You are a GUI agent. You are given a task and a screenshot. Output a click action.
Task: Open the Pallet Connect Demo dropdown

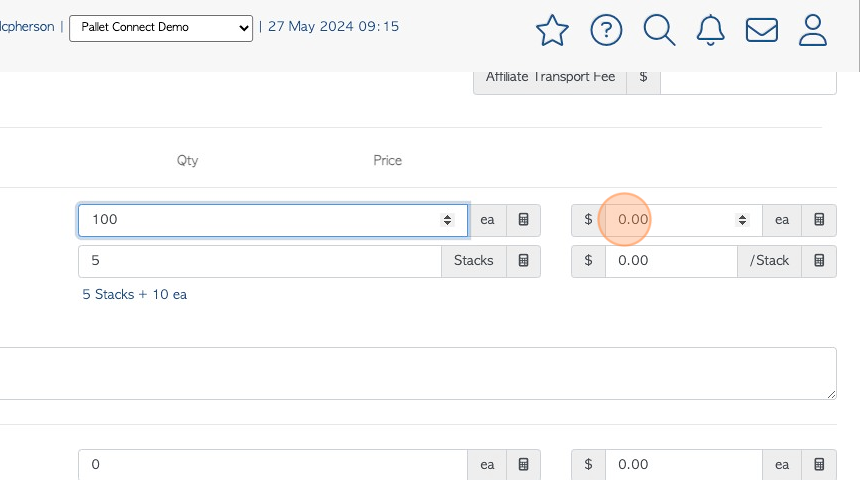tap(161, 28)
